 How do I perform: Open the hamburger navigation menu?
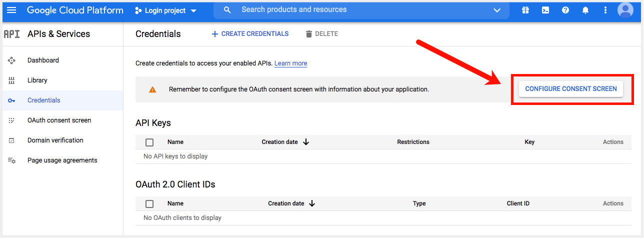pyautogui.click(x=11, y=10)
